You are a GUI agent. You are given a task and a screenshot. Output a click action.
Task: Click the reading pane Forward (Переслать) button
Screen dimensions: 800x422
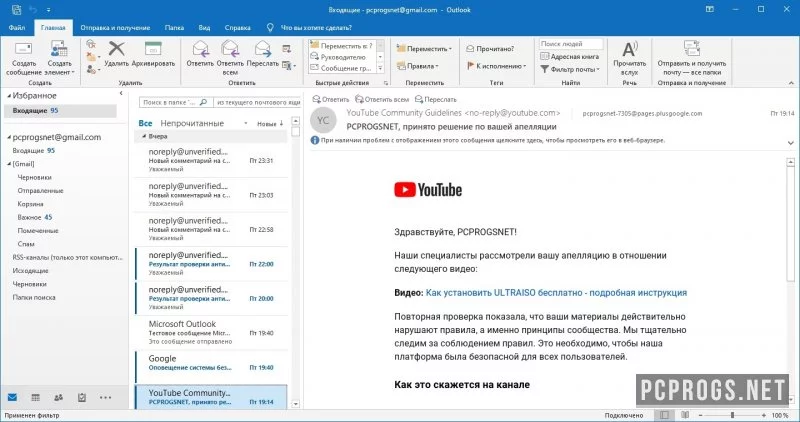[x=436, y=100]
